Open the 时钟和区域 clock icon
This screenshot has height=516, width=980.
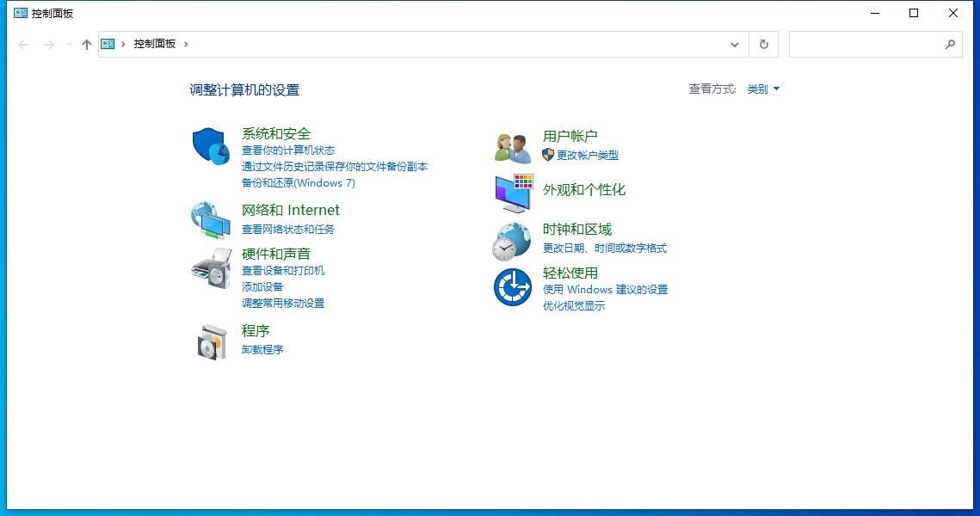pos(512,241)
